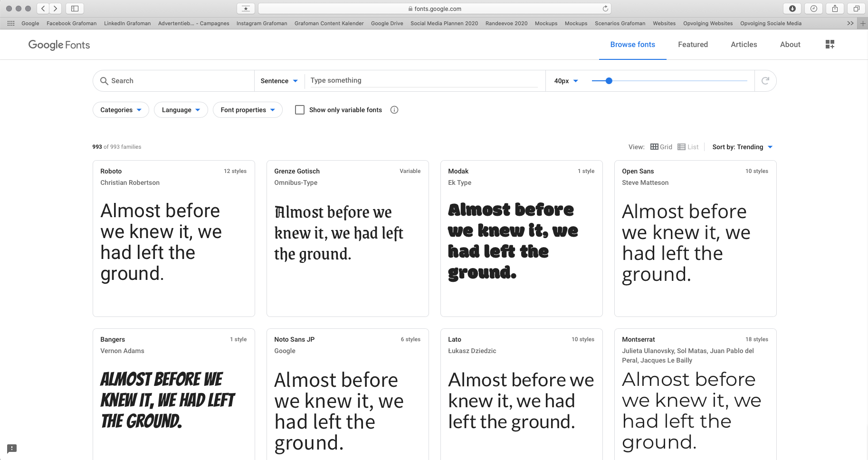Open the feedback icon in bottom corner

click(12, 448)
